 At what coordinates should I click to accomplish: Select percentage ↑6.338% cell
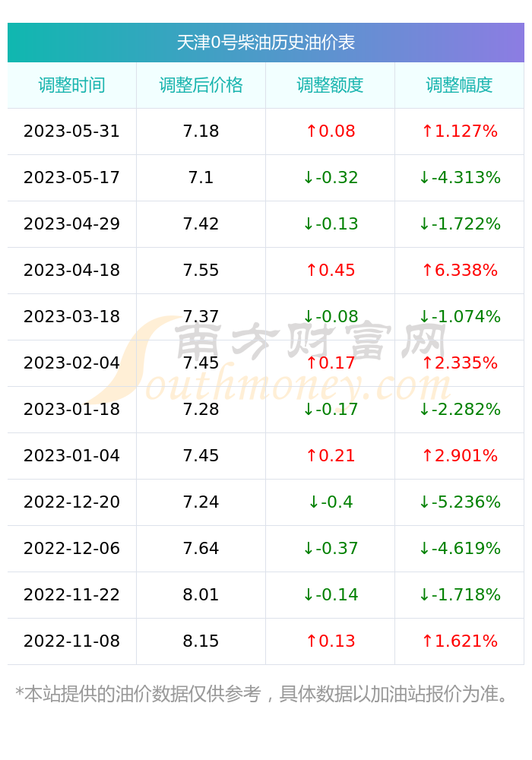click(x=459, y=270)
